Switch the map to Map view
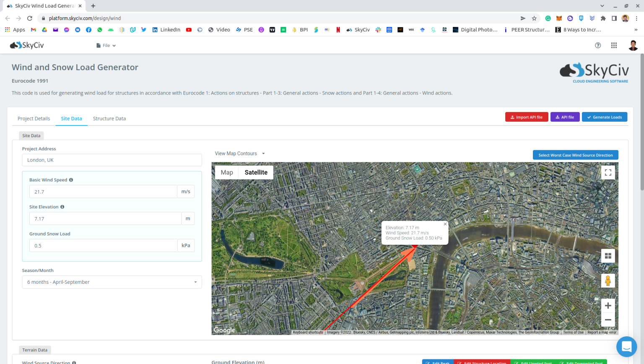644x364 pixels. 227,173
